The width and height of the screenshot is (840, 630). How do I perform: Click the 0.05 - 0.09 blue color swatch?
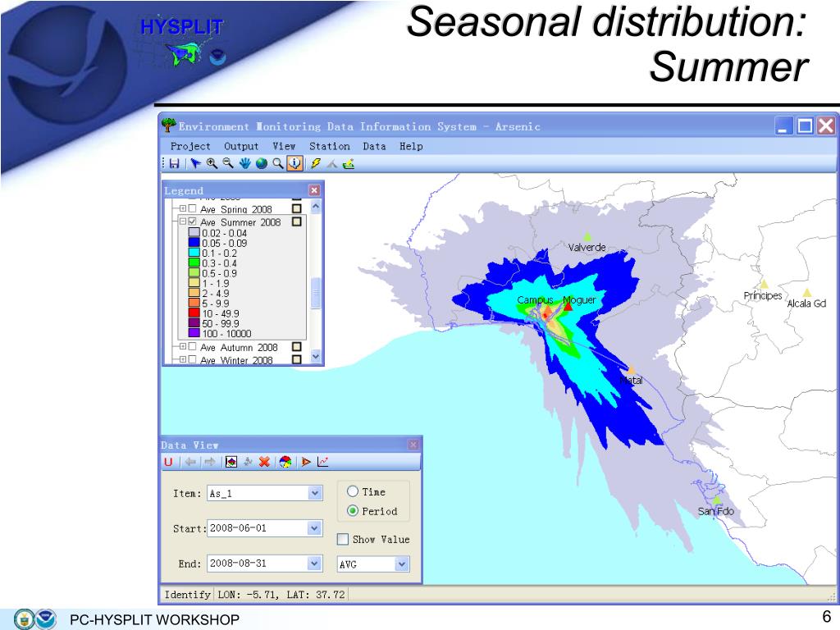(x=194, y=243)
